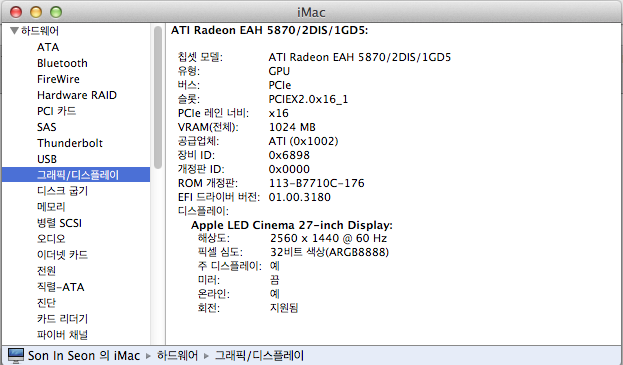Select 진단 in the sidebar
623x365 pixels.
click(46, 303)
